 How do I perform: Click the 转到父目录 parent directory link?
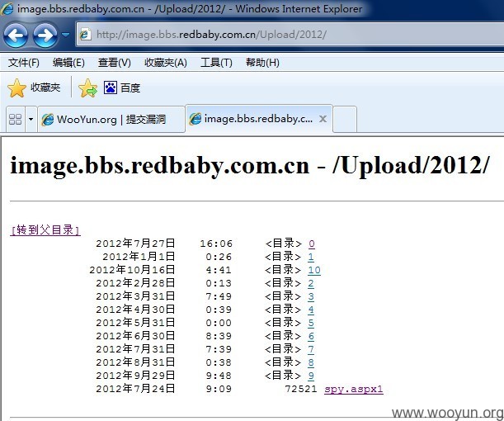(x=45, y=230)
